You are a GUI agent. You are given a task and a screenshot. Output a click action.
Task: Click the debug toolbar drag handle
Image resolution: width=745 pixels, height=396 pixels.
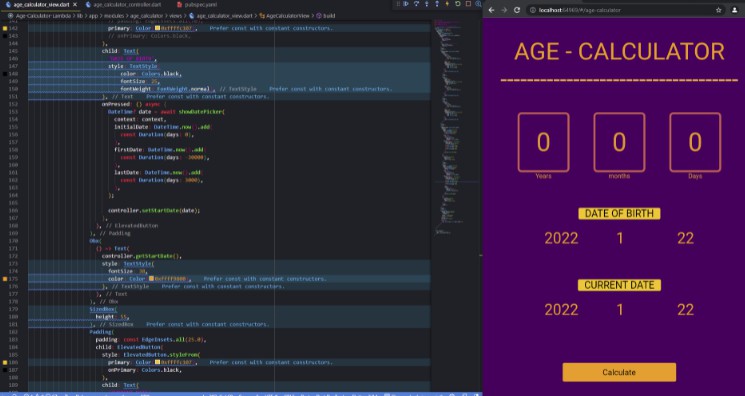(x=398, y=4)
